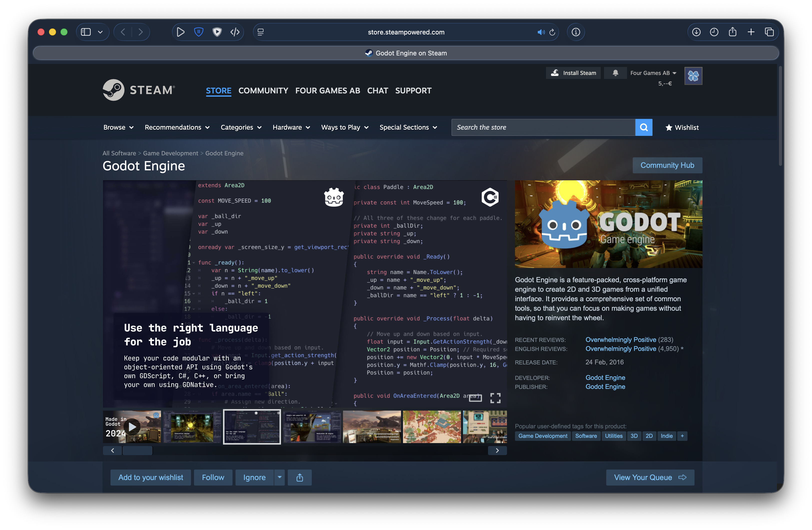Go back to the previous page

click(x=123, y=32)
